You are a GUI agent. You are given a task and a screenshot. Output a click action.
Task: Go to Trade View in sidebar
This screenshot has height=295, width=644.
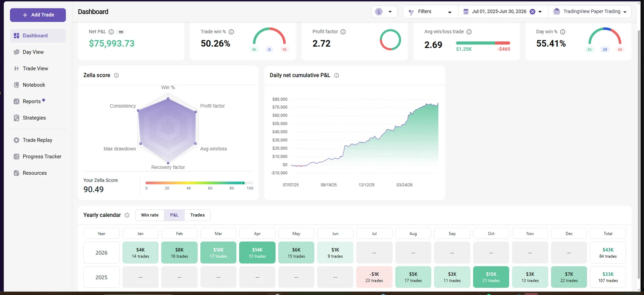(x=38, y=68)
